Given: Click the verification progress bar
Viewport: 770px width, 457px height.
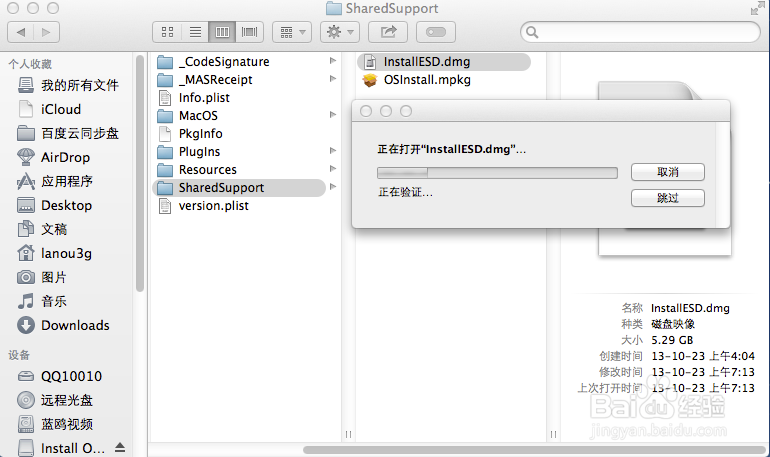Looking at the screenshot, I should coord(497,173).
